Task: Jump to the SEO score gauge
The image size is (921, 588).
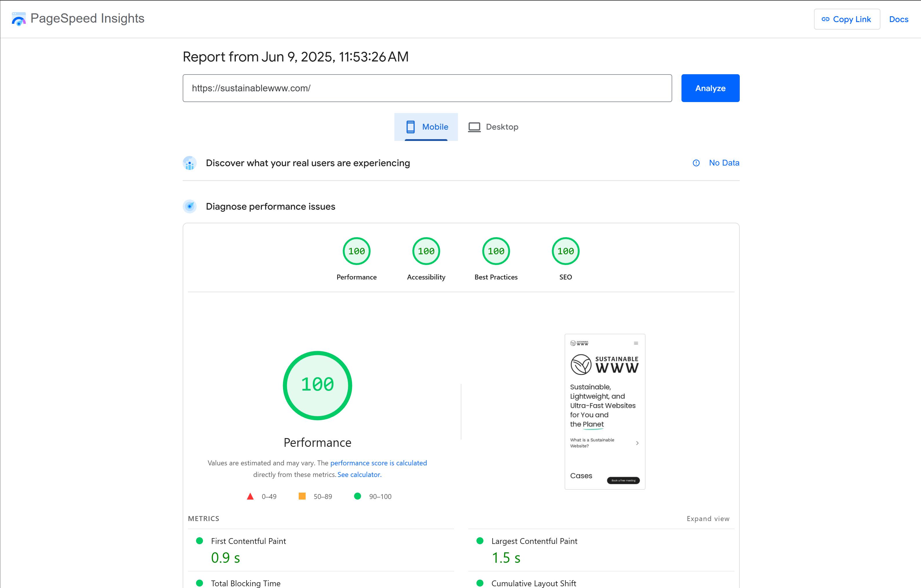Action: [566, 251]
